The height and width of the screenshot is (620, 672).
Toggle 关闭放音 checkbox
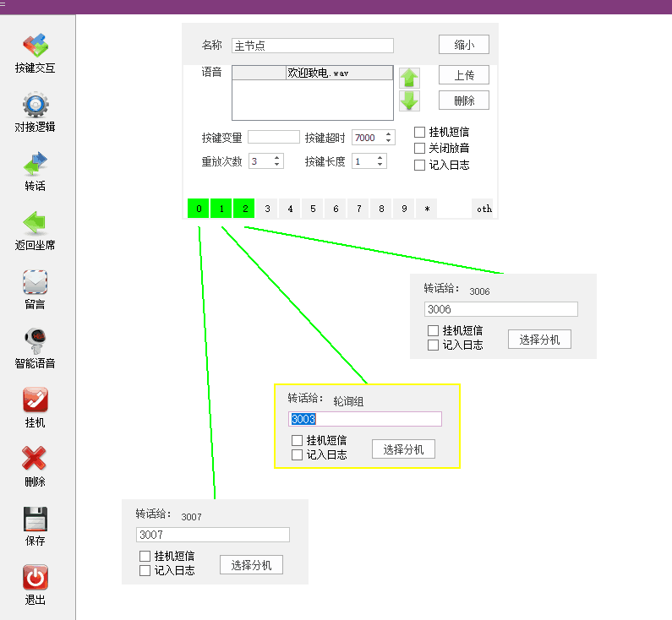419,148
